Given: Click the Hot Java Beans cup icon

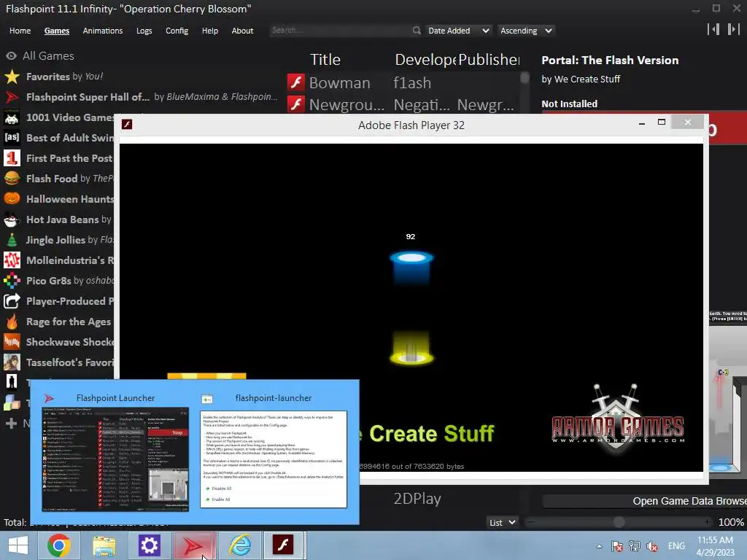Looking at the screenshot, I should (12, 219).
